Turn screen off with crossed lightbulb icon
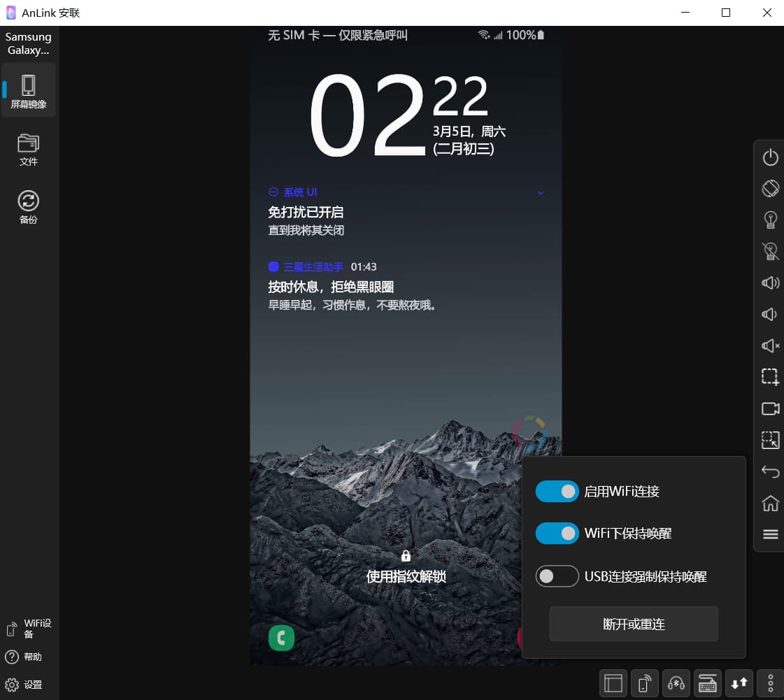Viewport: 784px width, 700px height. 770,252
